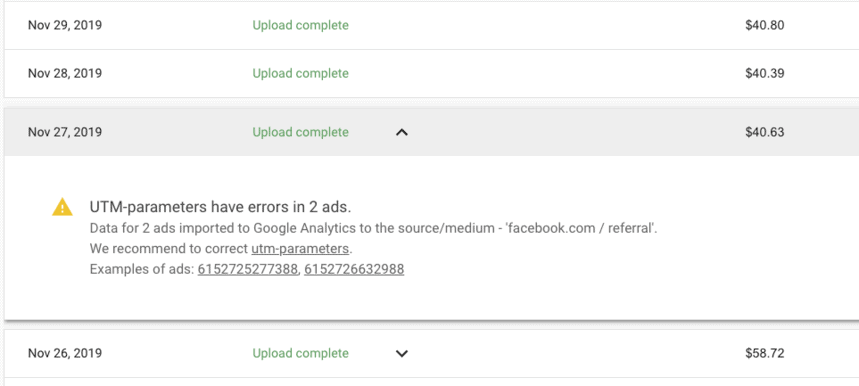The image size is (859, 386).
Task: Open ad 6152726632988 link
Action: tap(354, 269)
